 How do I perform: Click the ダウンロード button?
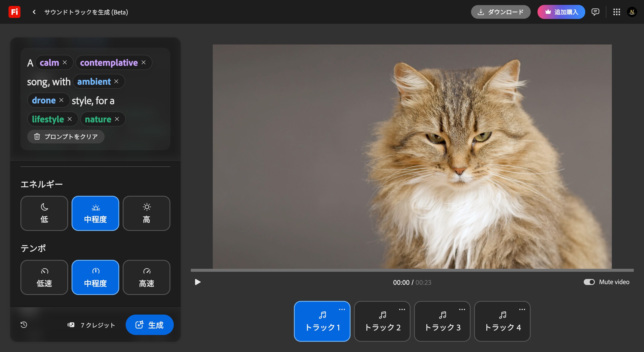click(x=501, y=12)
